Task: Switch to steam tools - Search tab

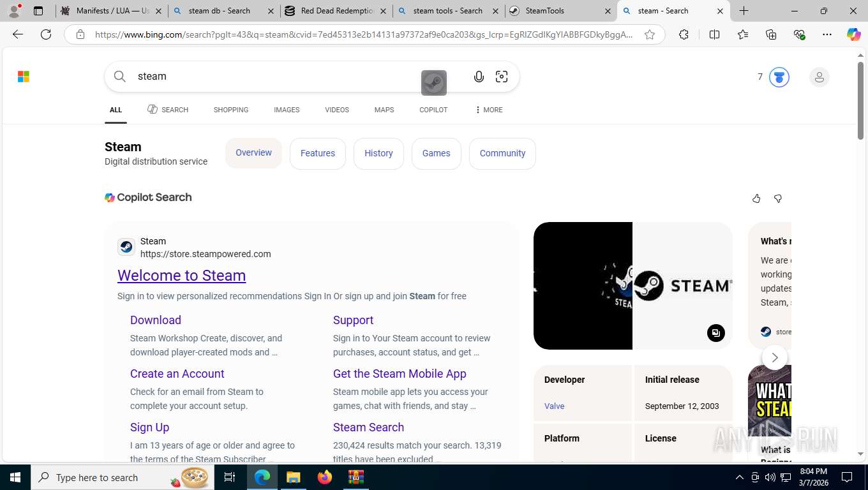Action: [449, 11]
